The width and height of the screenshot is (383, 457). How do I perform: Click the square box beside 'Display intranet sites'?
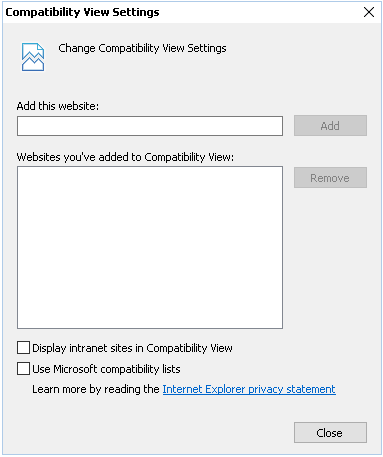coord(23,348)
